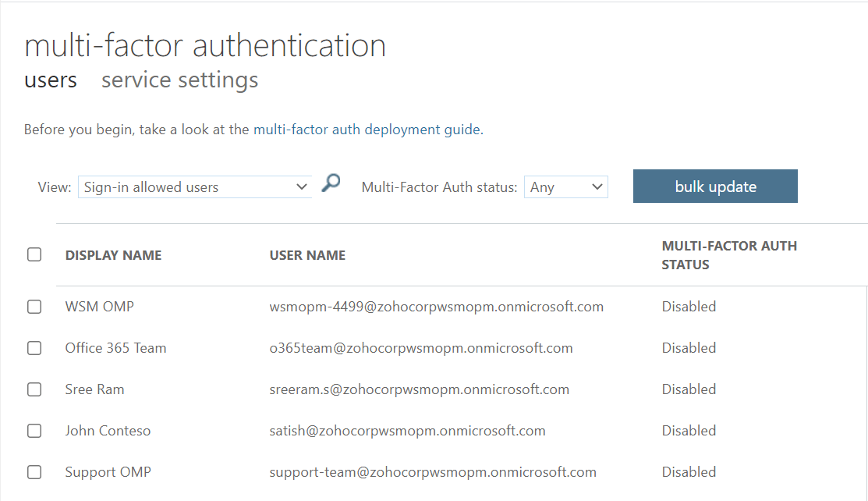Select the checkbox next to WSM OMP
Viewport: 868px width, 501px height.
click(34, 307)
